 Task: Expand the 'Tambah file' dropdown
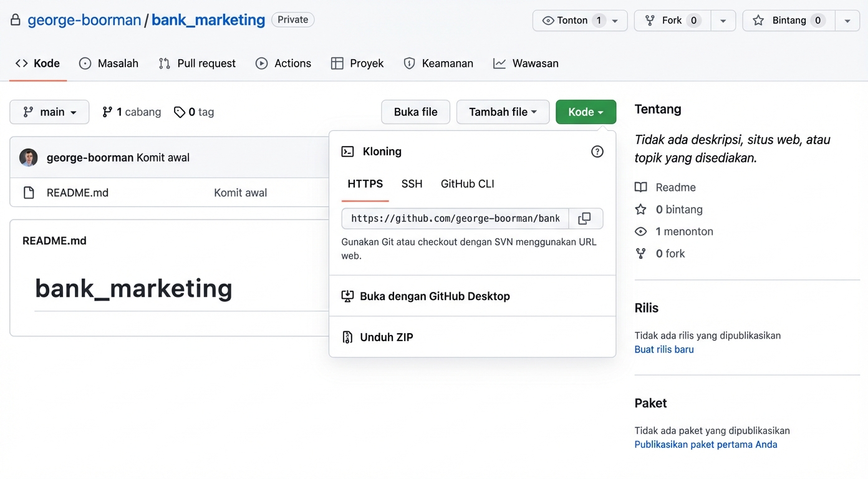pyautogui.click(x=503, y=112)
